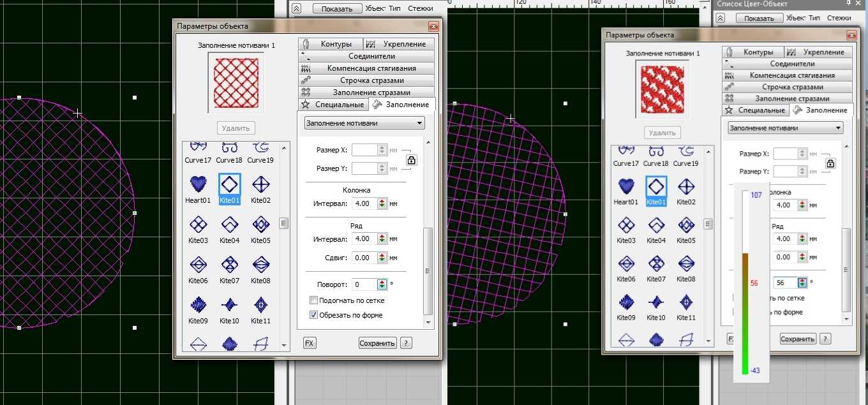The image size is (868, 405).
Task: Click 'Сохранить' button in left dialog
Action: (x=377, y=343)
